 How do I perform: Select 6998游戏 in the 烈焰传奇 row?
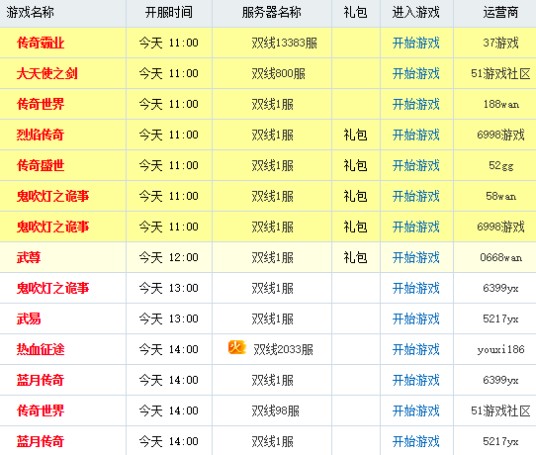[501, 135]
